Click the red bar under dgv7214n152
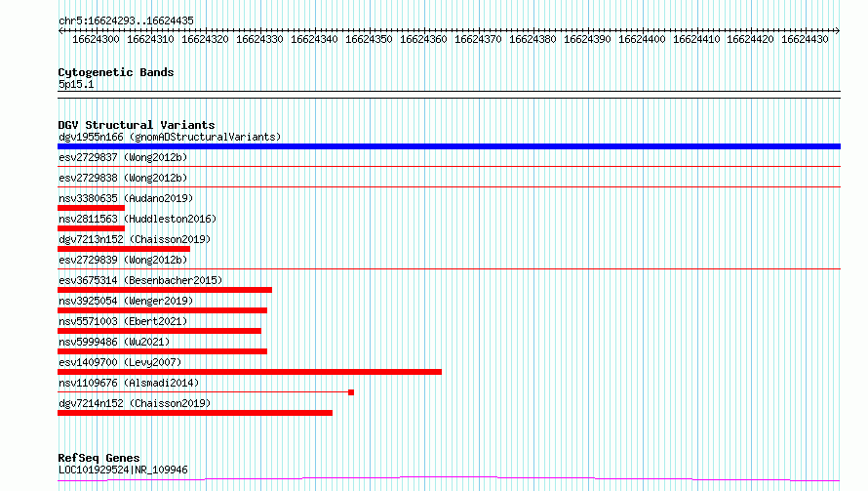Viewport: 868px width, 491px height. click(195, 413)
